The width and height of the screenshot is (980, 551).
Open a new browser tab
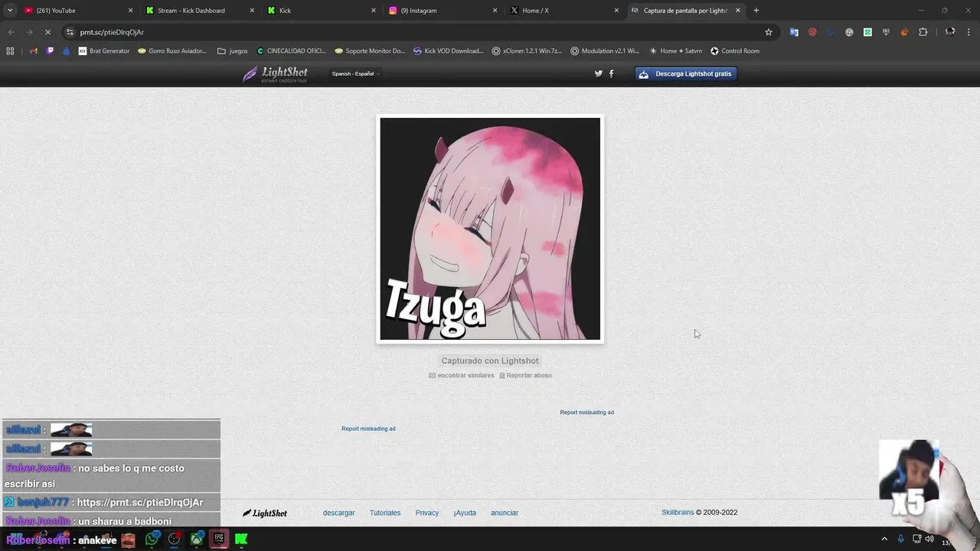pyautogui.click(x=756, y=11)
